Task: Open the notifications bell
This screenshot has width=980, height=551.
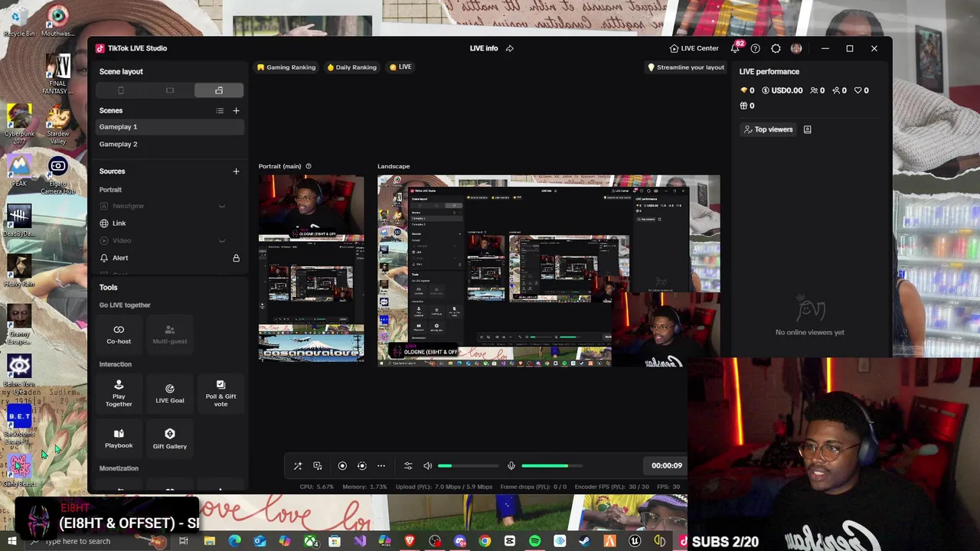Action: 735,48
